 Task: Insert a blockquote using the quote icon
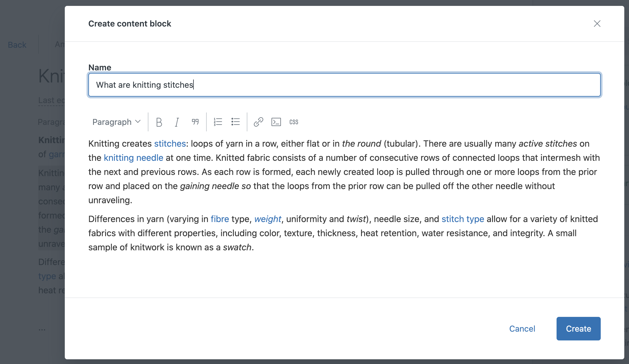[195, 122]
